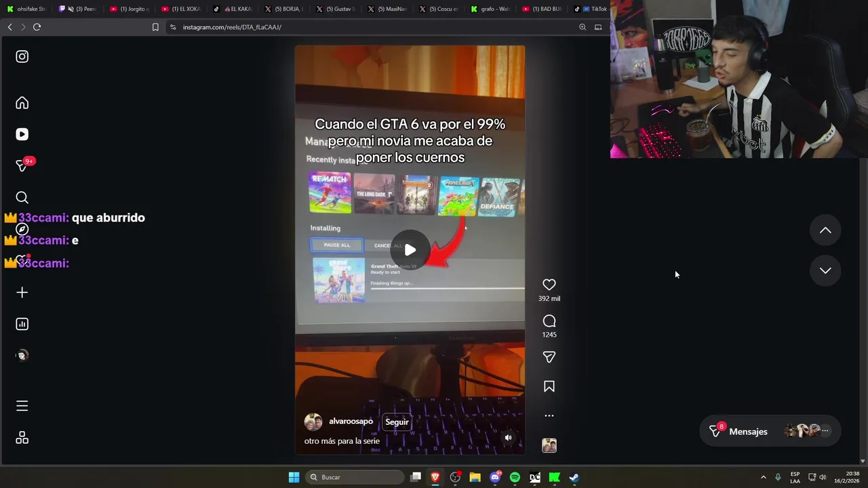This screenshot has width=868, height=488.
Task: Switch to the Twitch Peere tab
Action: [x=78, y=9]
